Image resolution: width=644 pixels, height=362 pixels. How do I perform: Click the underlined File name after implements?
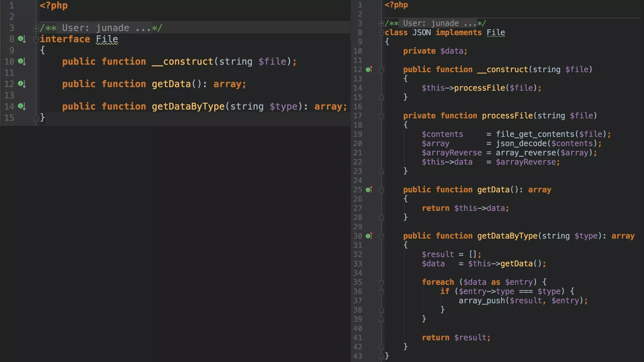pyautogui.click(x=496, y=32)
